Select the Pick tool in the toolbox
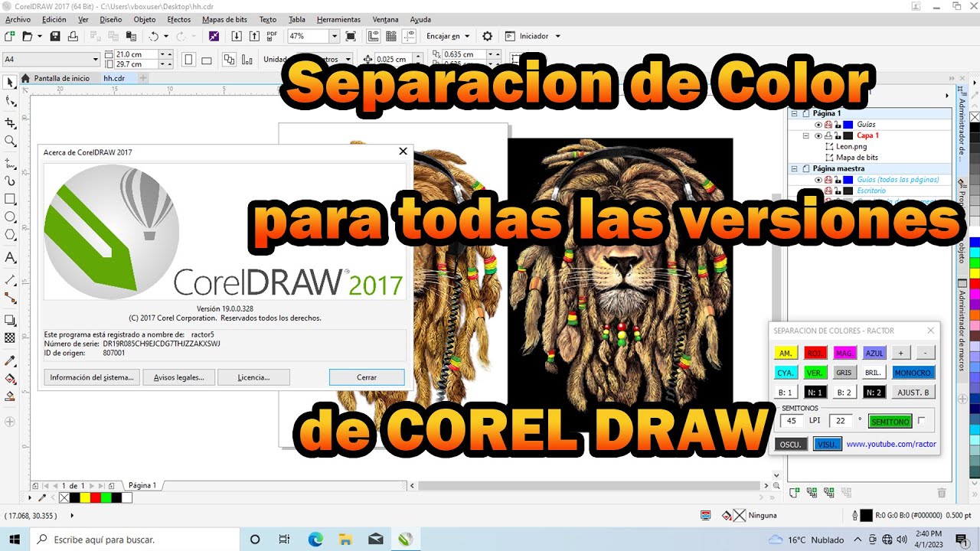 (10, 82)
